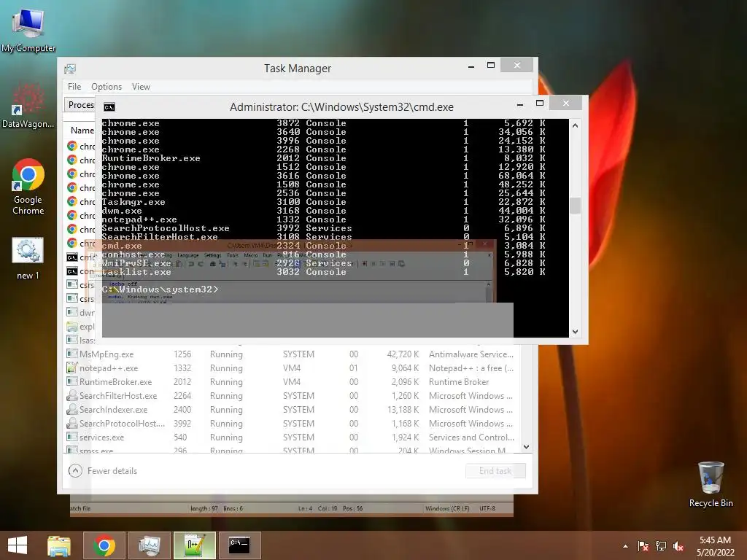Switch to Chrome in the taskbar
747x560 pixels.
[104, 545]
